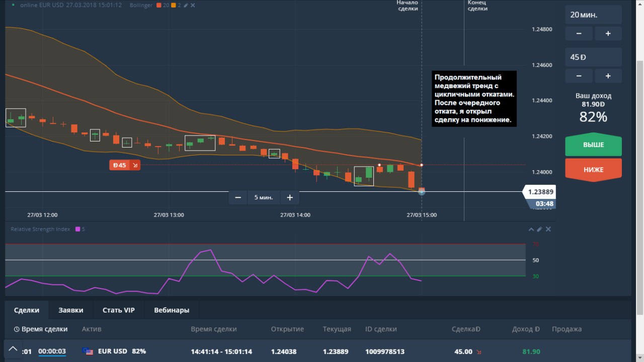
Task: Click the Конец сделки marker label
Action: [477, 6]
